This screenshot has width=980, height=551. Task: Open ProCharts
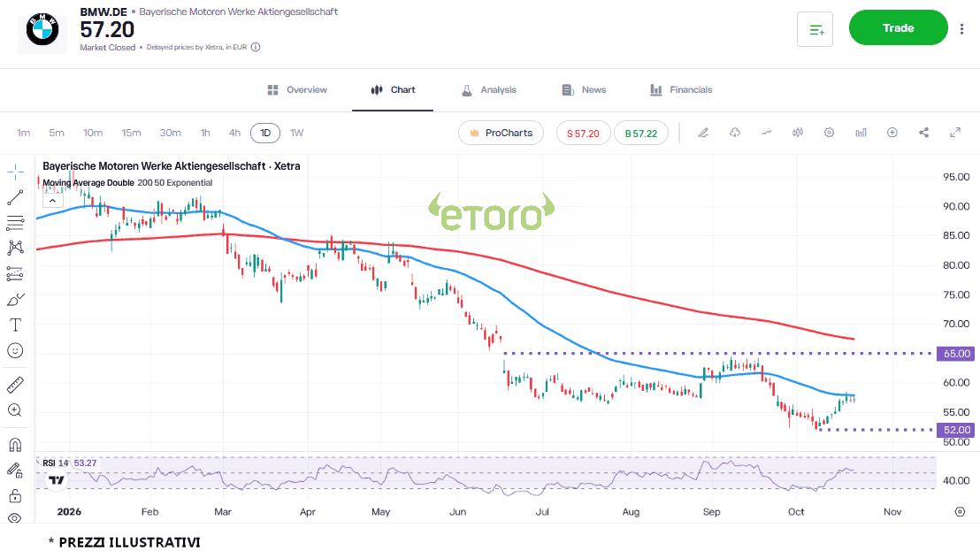[501, 133]
